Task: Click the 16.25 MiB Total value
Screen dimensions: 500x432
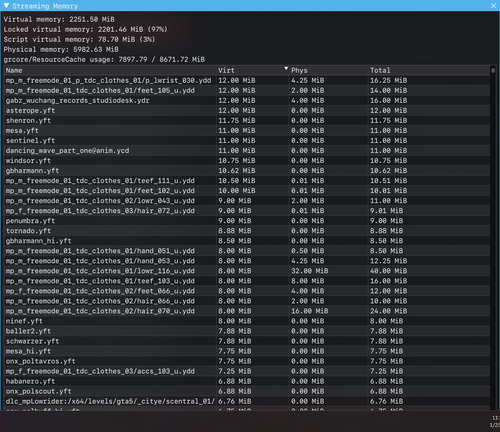Action: tap(388, 80)
